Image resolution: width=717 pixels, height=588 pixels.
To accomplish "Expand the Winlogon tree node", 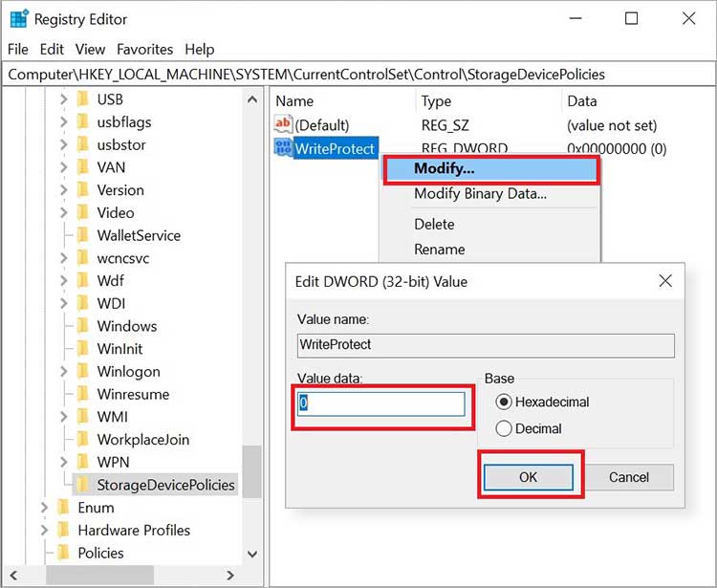I will point(63,371).
